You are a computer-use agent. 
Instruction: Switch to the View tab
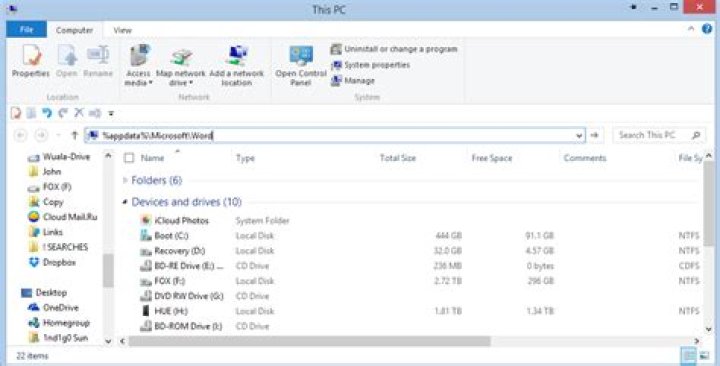pyautogui.click(x=123, y=30)
